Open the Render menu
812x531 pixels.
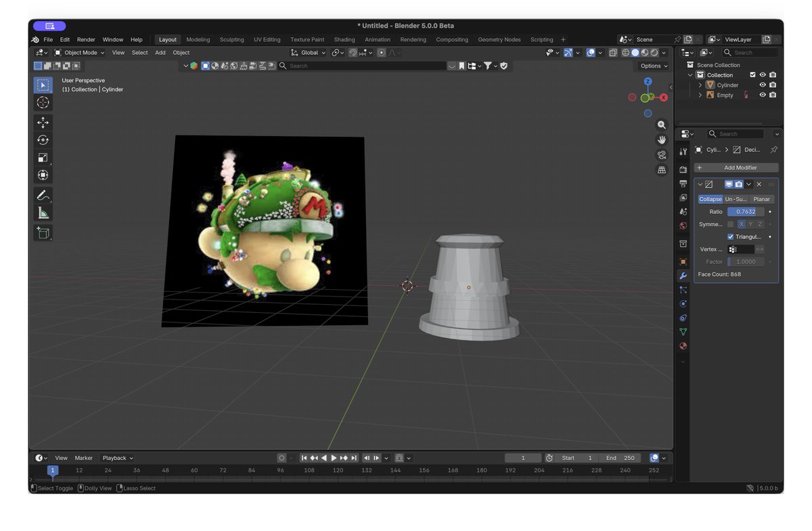pos(86,39)
